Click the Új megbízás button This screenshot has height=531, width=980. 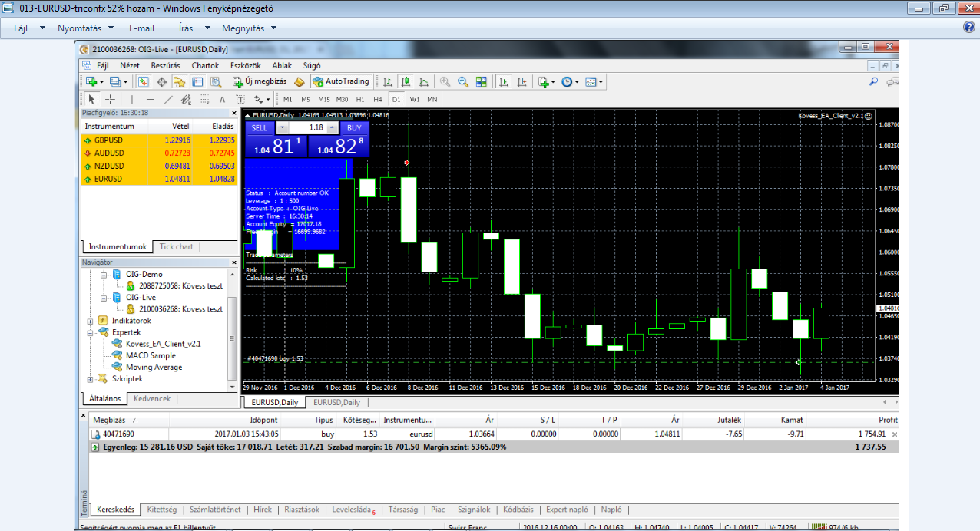[x=260, y=81]
